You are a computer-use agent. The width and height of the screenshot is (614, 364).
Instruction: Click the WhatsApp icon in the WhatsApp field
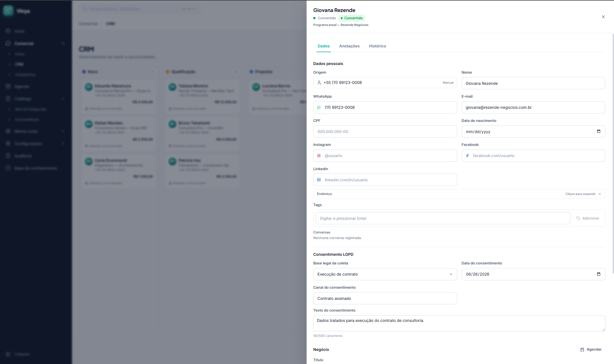pos(319,107)
